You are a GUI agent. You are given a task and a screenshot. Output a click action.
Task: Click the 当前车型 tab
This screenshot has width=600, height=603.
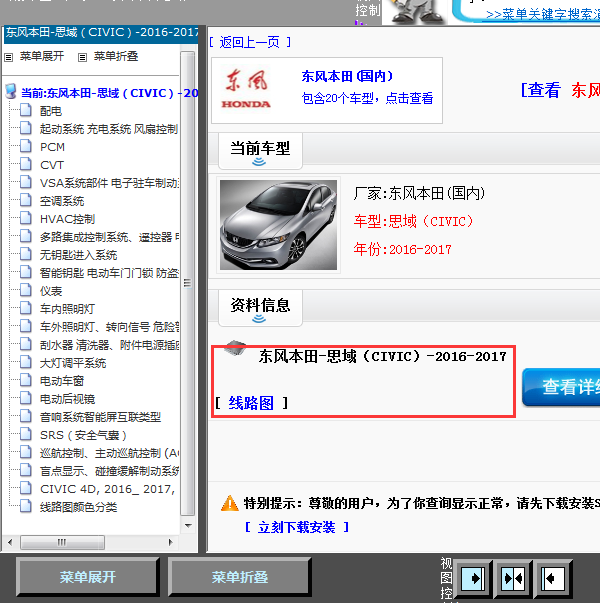260,151
